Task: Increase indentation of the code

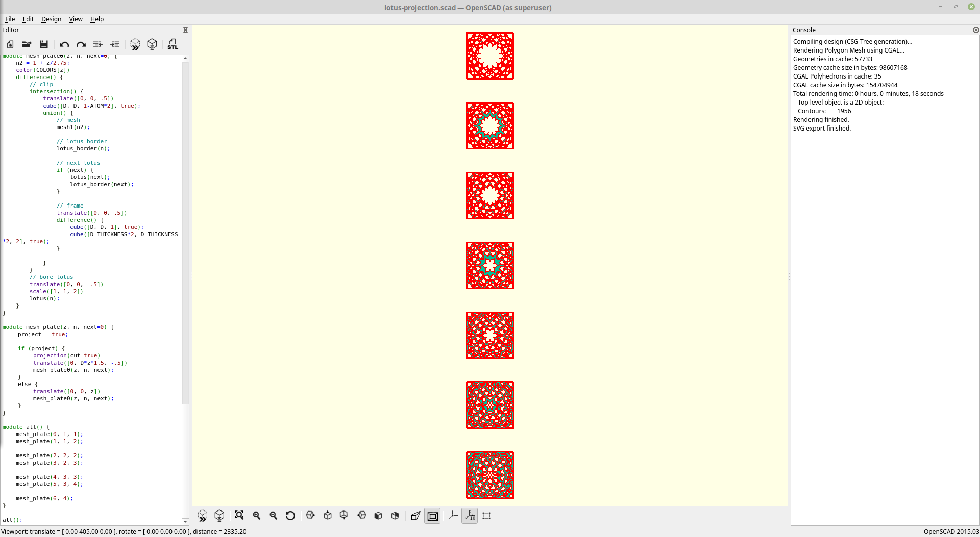Action: [x=115, y=44]
